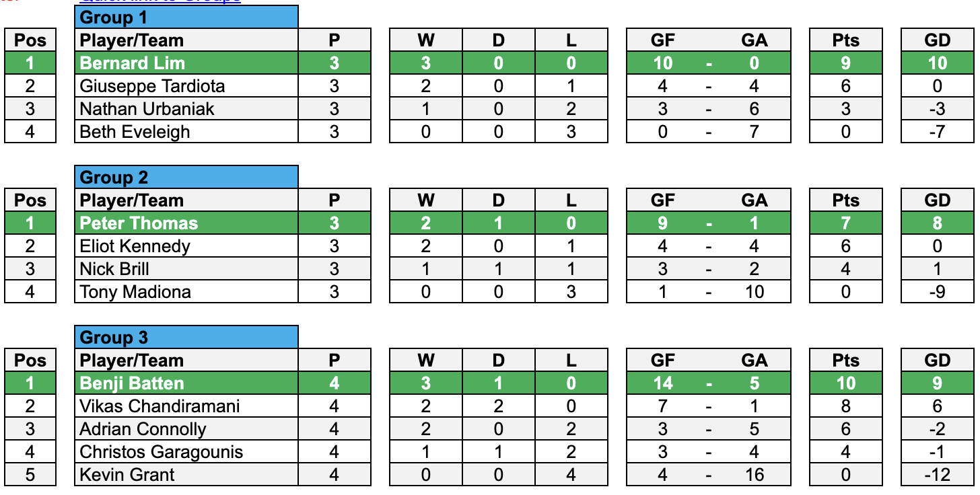The width and height of the screenshot is (980, 495).
Task: Click the Nick Brill cell
Action: (186, 269)
